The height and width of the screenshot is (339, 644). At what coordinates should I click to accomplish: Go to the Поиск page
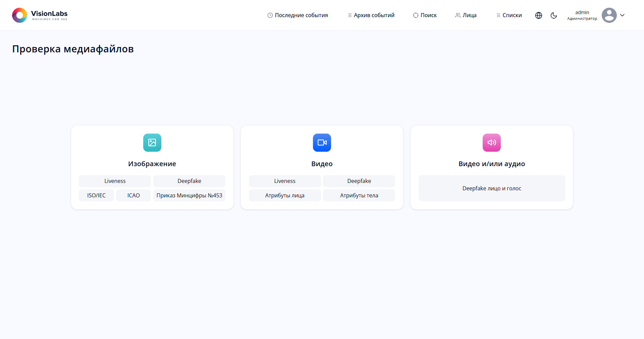click(x=425, y=15)
